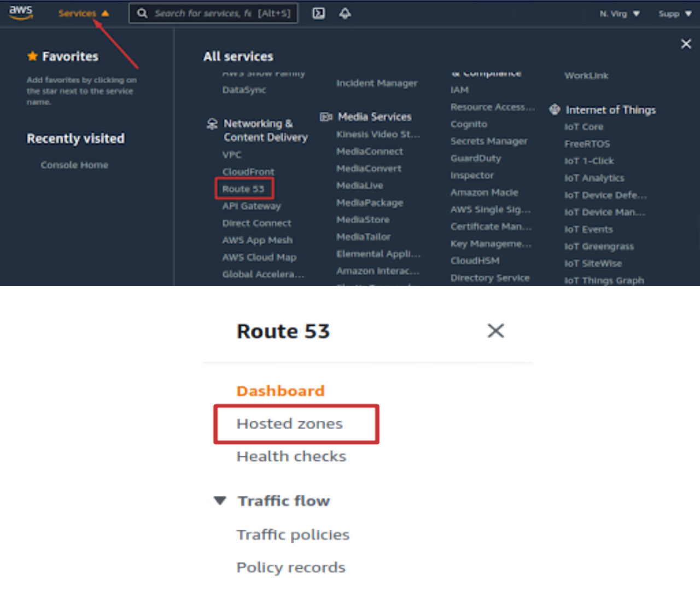Viewport: 700px width, 596px height.
Task: Open AWS App Mesh
Action: 257,240
